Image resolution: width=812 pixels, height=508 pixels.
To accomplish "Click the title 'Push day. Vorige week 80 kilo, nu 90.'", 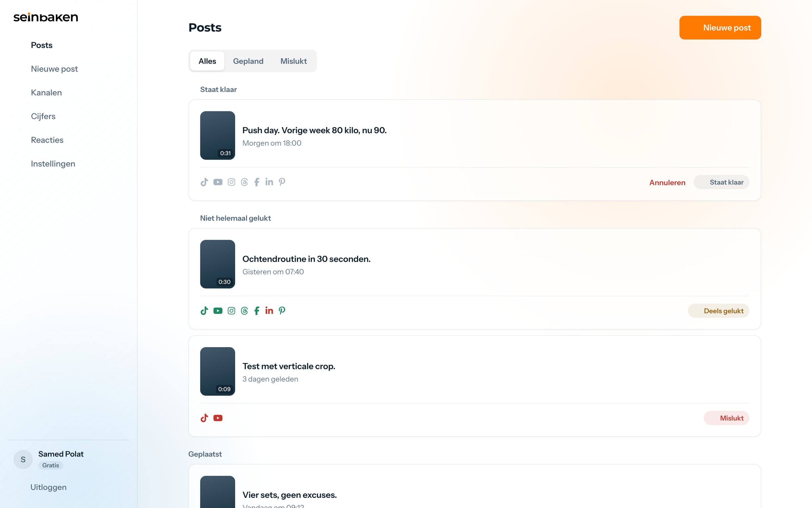I will coord(314,130).
